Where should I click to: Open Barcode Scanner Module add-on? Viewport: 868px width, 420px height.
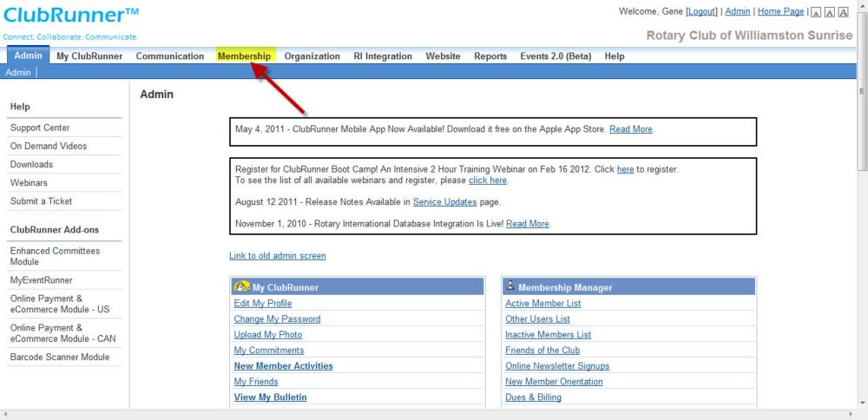click(60, 357)
